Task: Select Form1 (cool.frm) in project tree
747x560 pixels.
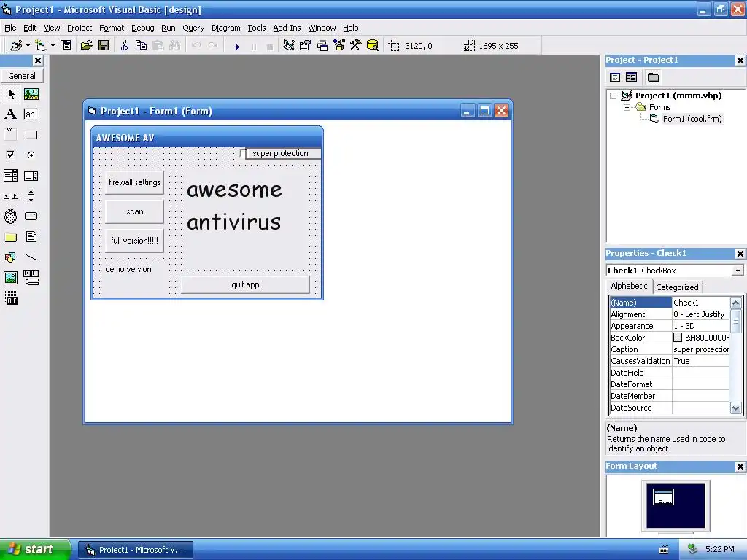Action: 692,119
